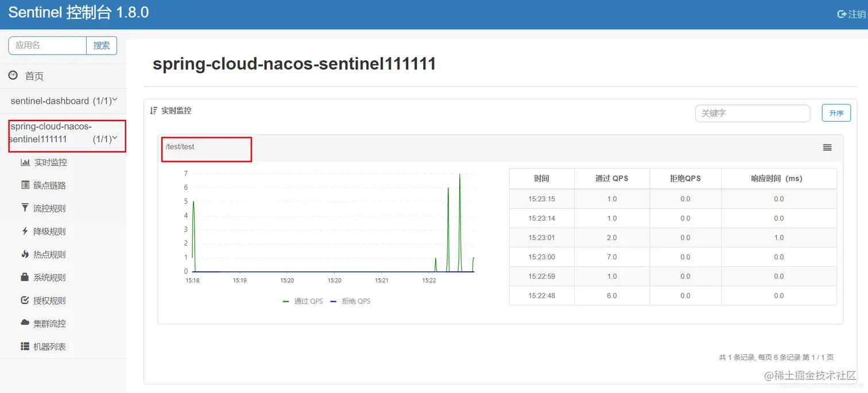Open the hamburger menu on /test/test panel
The image size is (868, 393).
click(827, 147)
